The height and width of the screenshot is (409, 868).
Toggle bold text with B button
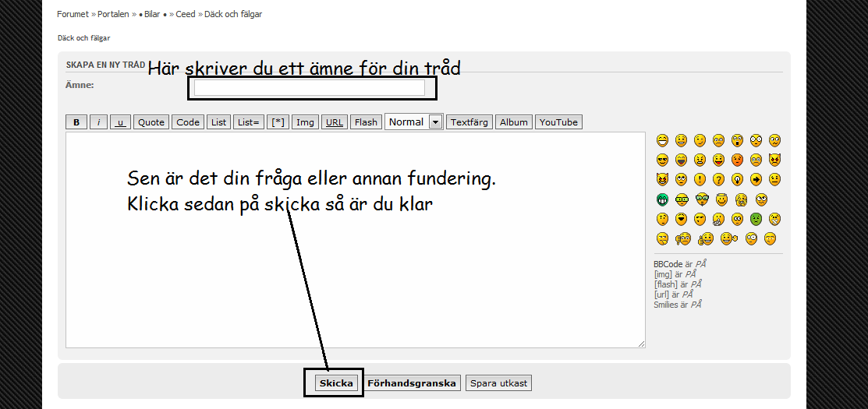76,122
